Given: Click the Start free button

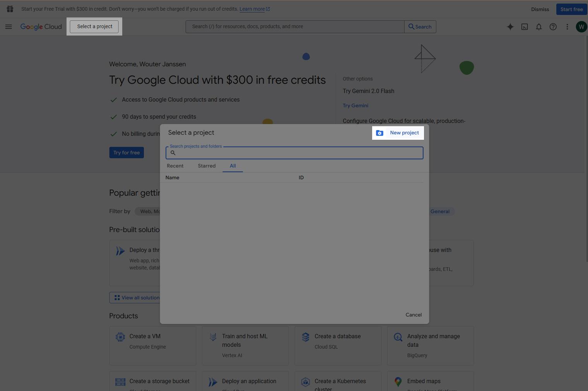Looking at the screenshot, I should click(571, 9).
